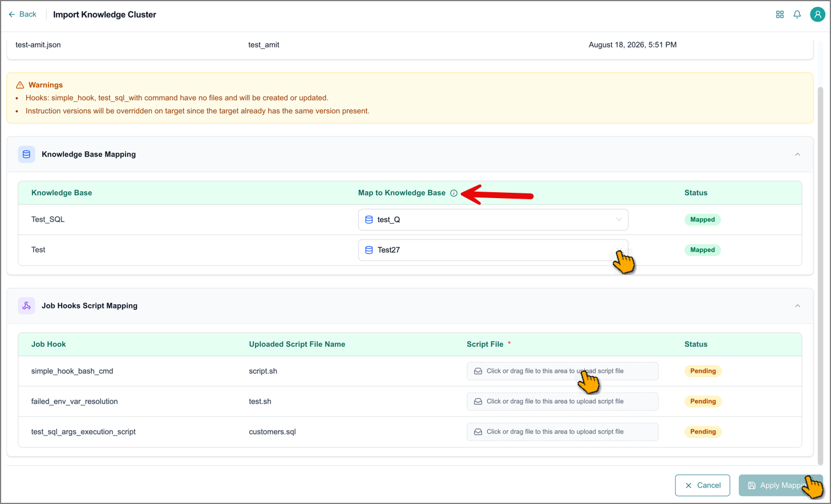Collapse the Job Hooks Script Mapping section
831x504 pixels.
[x=797, y=305]
